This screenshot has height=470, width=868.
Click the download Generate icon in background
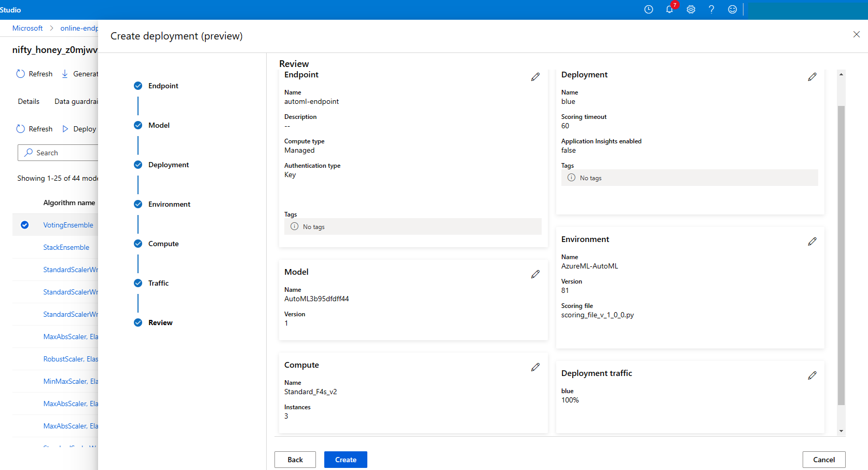[x=65, y=74]
